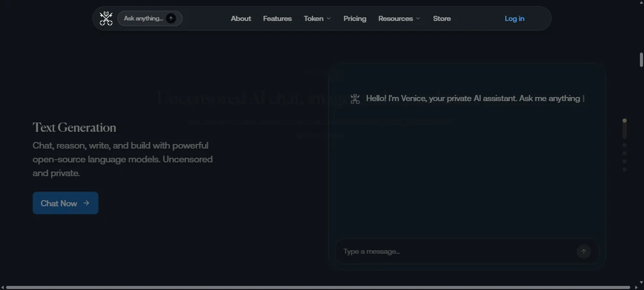Screen dimensions: 644x290
Task: Expand the Token dropdown menu
Action: pyautogui.click(x=317, y=18)
